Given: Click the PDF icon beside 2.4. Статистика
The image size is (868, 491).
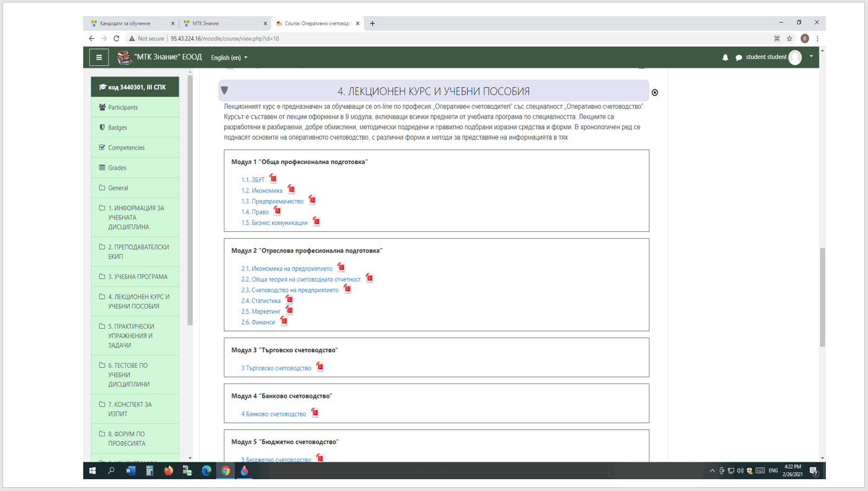Looking at the screenshot, I should [289, 300].
